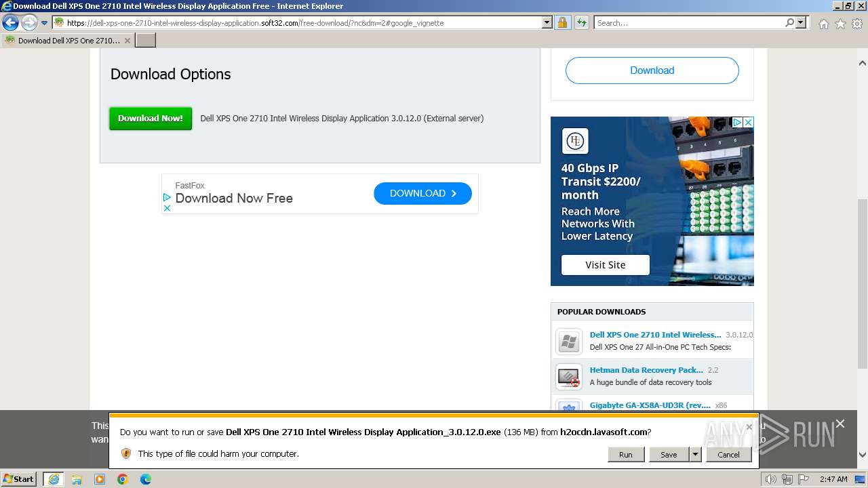The image size is (868, 488).
Task: Open the search provider dropdown arrow
Action: tap(801, 23)
